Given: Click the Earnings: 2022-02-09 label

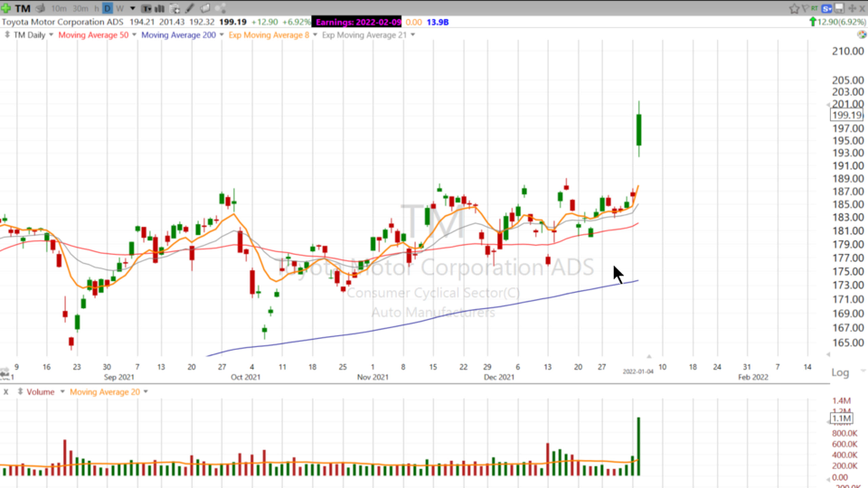Looking at the screenshot, I should 357,21.
